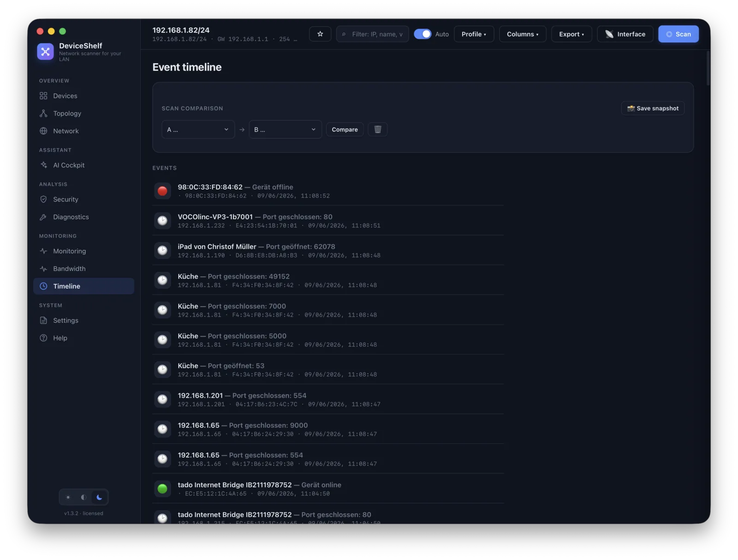Open Diagnostics section
738x560 pixels.
(83, 217)
